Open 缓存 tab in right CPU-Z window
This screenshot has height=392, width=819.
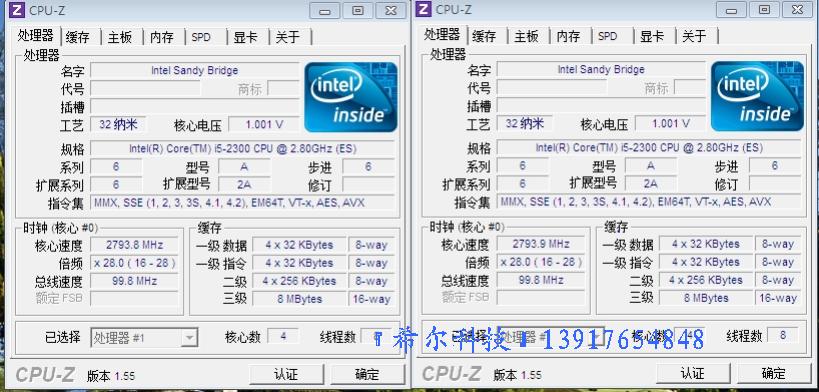484,36
